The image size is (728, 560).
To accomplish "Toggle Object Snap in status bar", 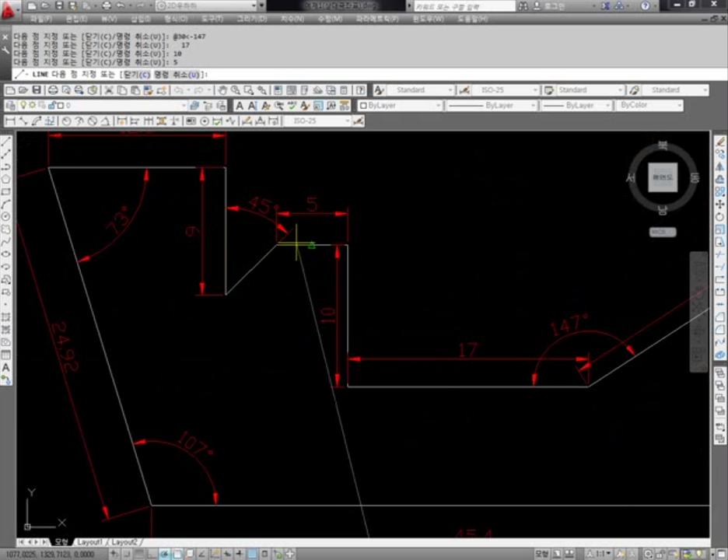I will [177, 554].
